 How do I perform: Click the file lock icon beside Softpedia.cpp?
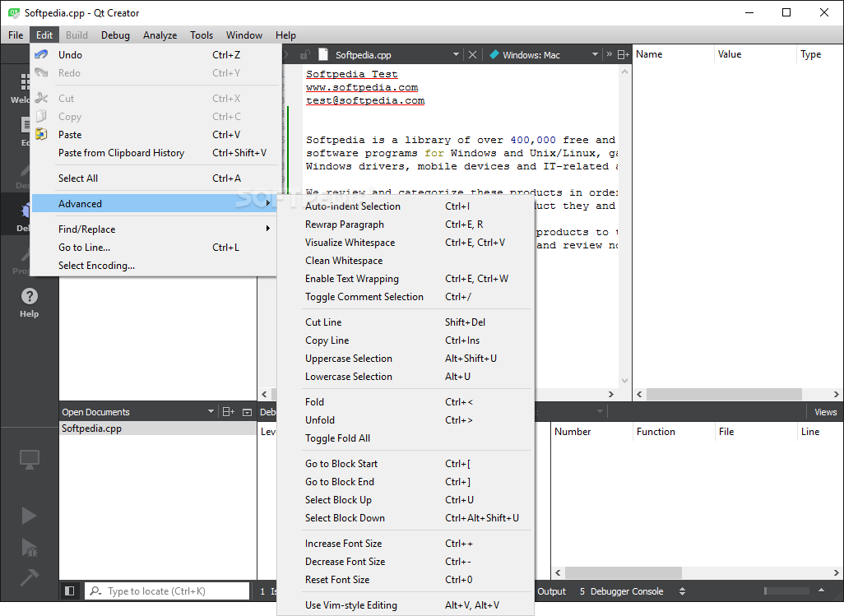pos(304,54)
